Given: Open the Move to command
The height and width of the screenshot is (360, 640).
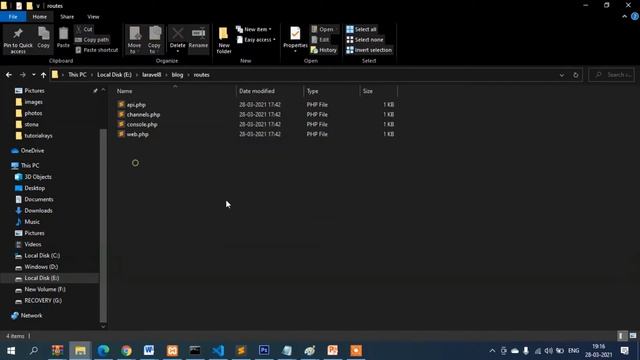Looking at the screenshot, I should (x=134, y=40).
